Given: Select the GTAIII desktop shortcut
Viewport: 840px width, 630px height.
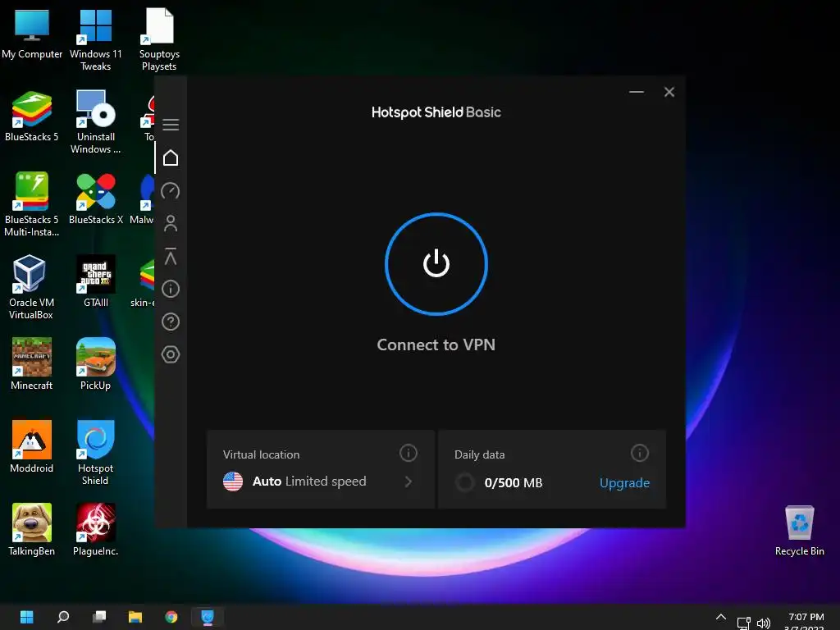Looking at the screenshot, I should tap(96, 282).
